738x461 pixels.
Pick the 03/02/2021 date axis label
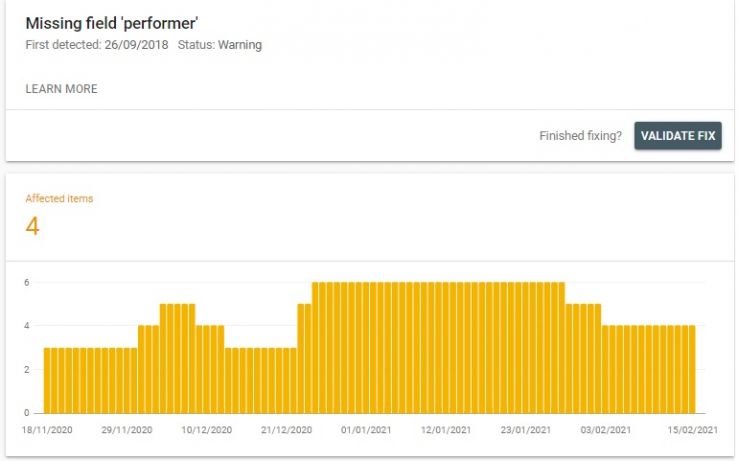pos(605,430)
